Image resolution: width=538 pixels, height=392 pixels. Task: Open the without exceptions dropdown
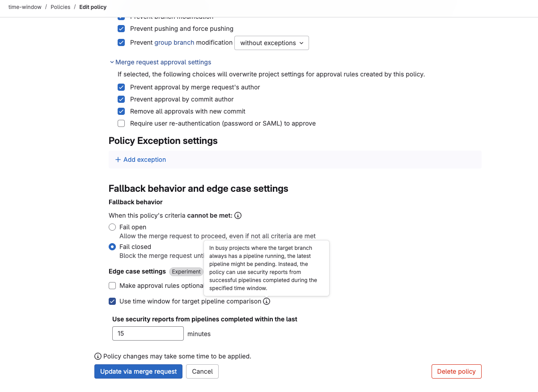[x=271, y=43]
